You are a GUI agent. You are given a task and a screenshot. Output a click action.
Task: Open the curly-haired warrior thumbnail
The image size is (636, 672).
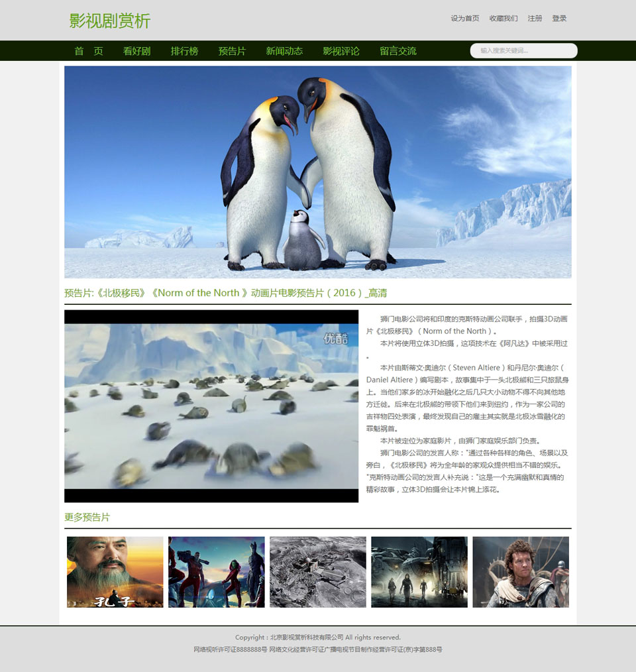[x=521, y=572]
